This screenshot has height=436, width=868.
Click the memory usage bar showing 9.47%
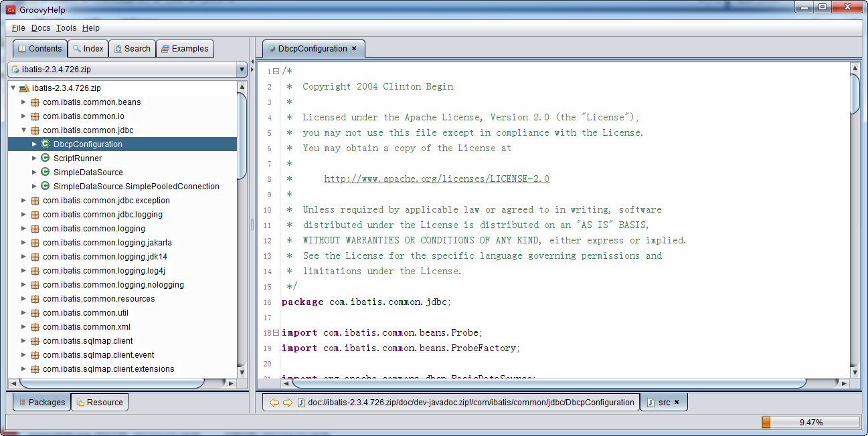[810, 423]
